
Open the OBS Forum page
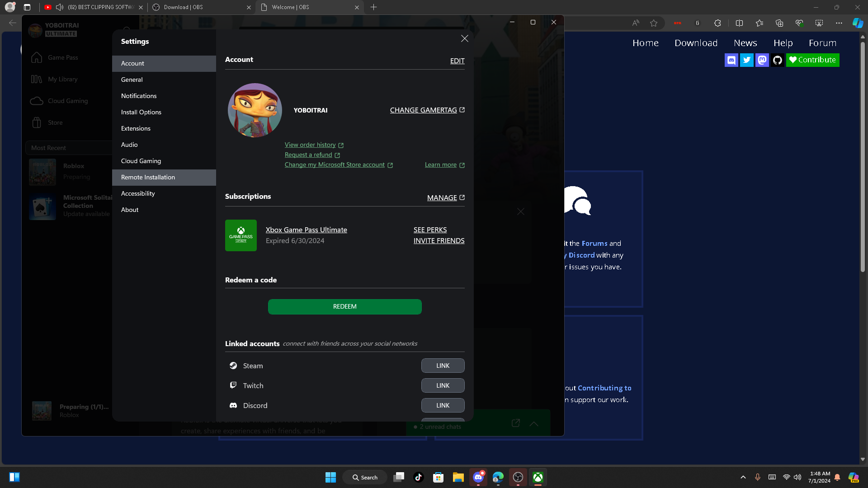822,43
